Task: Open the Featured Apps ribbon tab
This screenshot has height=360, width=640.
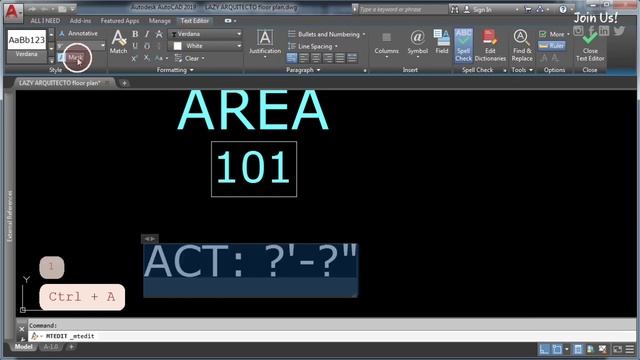Action: click(x=120, y=20)
